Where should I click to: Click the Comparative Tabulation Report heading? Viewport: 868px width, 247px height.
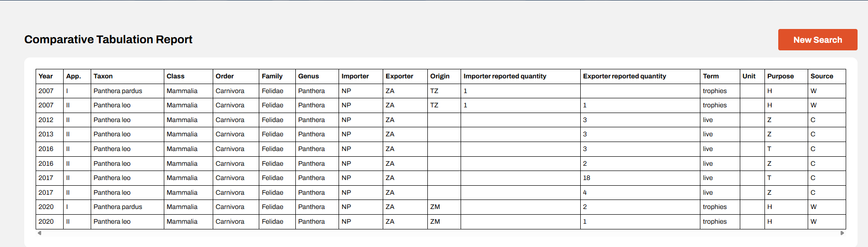click(x=108, y=39)
